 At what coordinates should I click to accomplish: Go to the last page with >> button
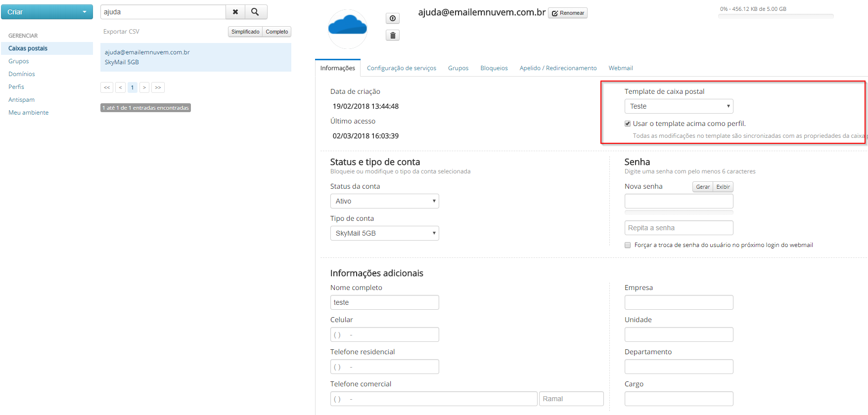point(158,87)
